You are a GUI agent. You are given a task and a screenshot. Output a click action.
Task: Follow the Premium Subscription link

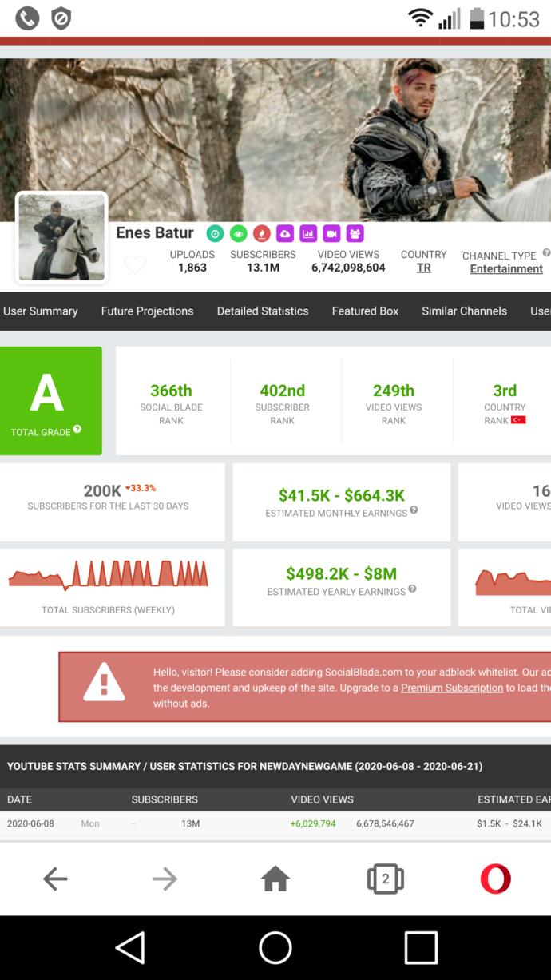(x=452, y=688)
